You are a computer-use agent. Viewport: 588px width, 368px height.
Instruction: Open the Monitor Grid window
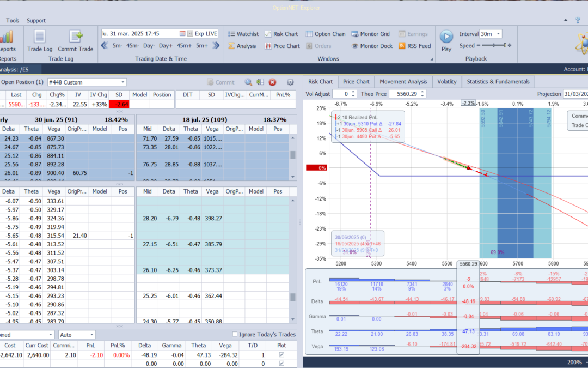point(371,34)
